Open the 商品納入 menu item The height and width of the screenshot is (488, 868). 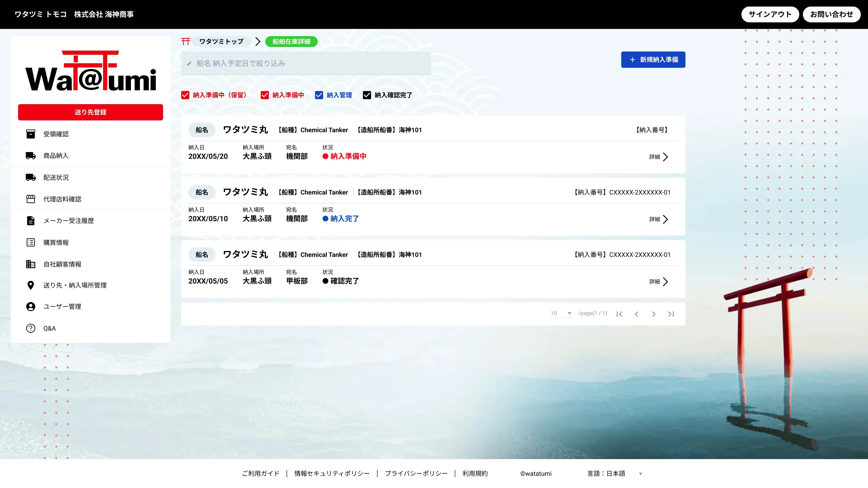click(90, 156)
